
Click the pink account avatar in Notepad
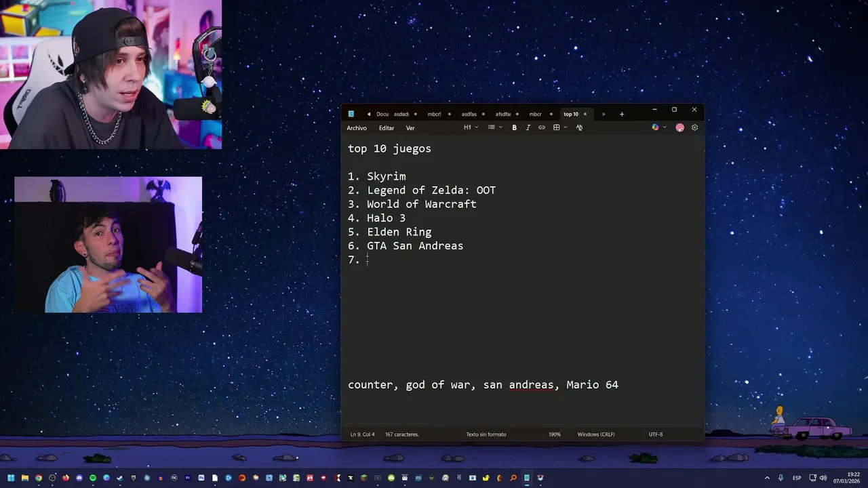[x=679, y=127]
